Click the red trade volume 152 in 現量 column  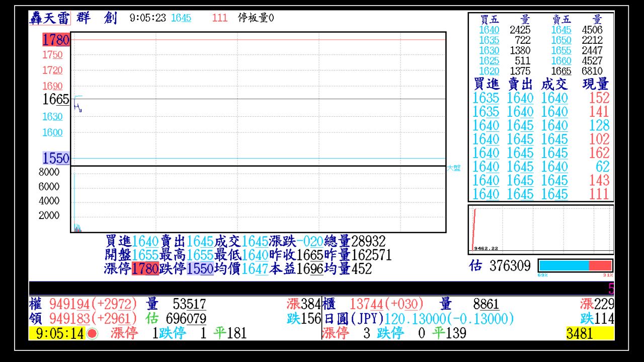(599, 98)
